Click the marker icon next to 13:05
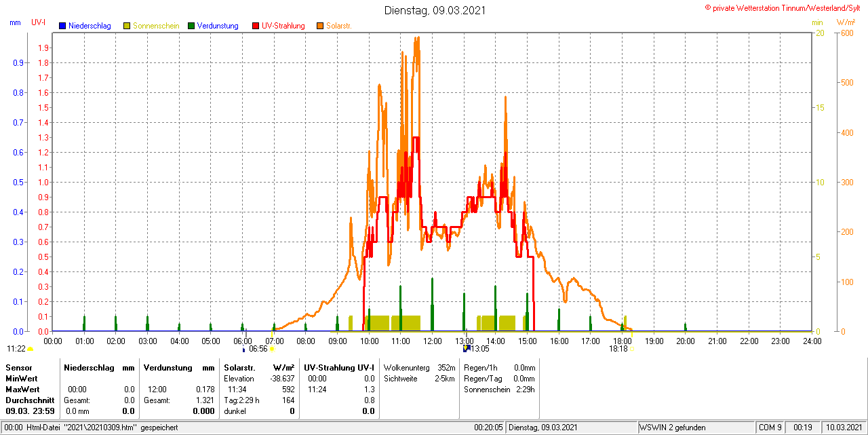 pos(466,348)
